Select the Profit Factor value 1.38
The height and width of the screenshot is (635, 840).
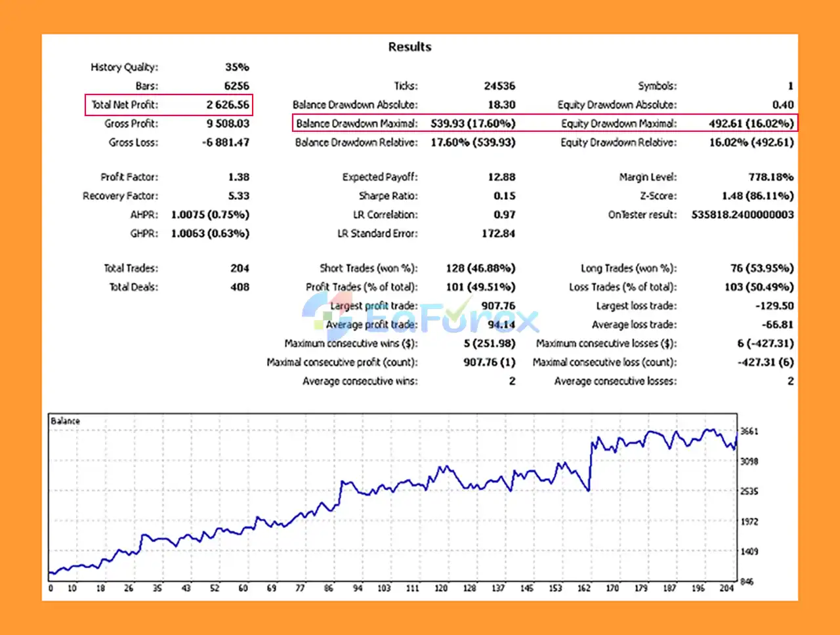(238, 177)
